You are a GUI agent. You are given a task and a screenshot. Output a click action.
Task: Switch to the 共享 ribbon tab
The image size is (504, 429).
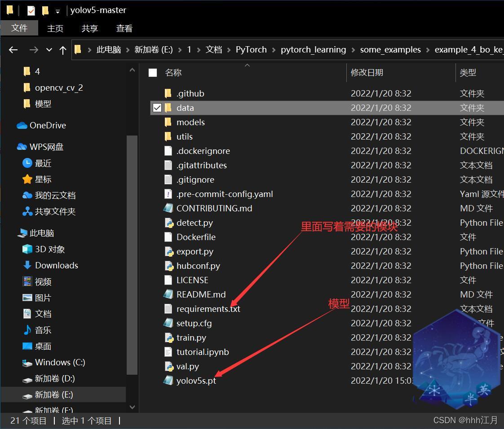coord(90,28)
